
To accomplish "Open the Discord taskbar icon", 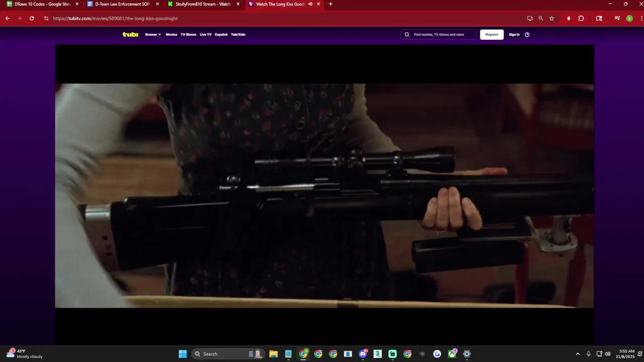I will click(363, 354).
